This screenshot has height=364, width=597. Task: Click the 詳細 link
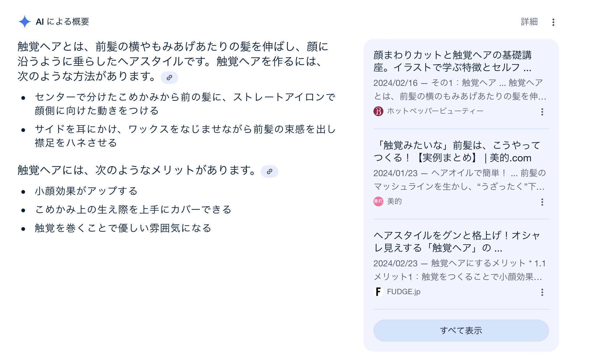pos(529,22)
